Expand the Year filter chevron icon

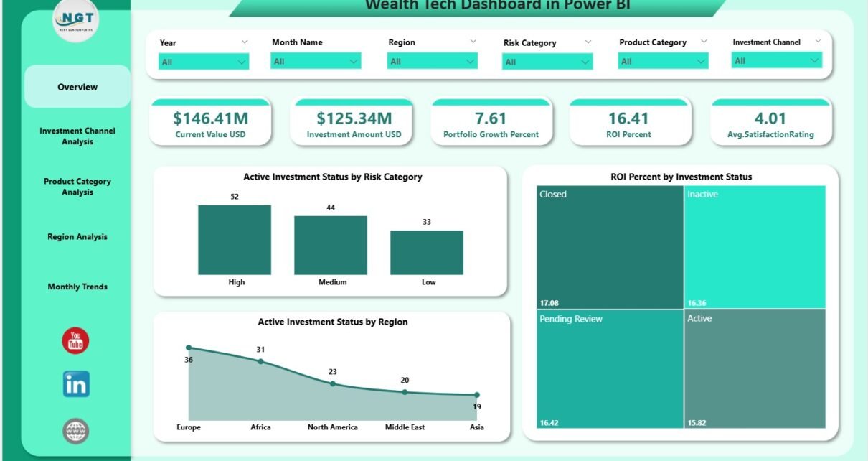tap(245, 42)
